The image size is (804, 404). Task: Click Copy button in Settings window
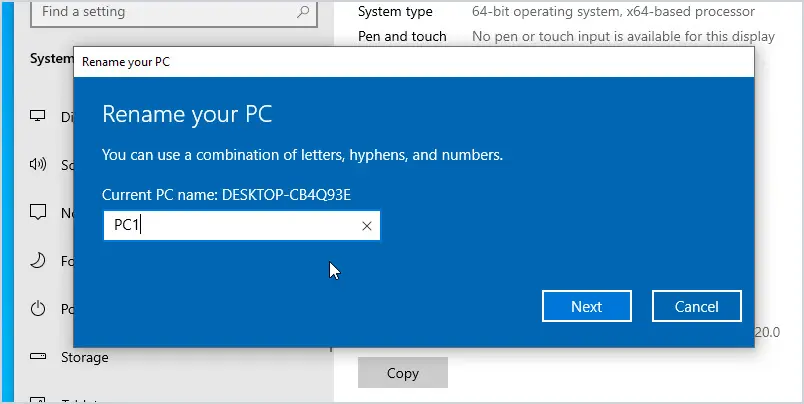[x=403, y=373]
